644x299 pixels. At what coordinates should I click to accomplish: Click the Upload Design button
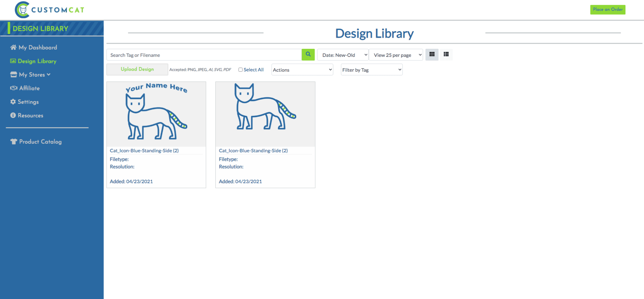pos(137,69)
